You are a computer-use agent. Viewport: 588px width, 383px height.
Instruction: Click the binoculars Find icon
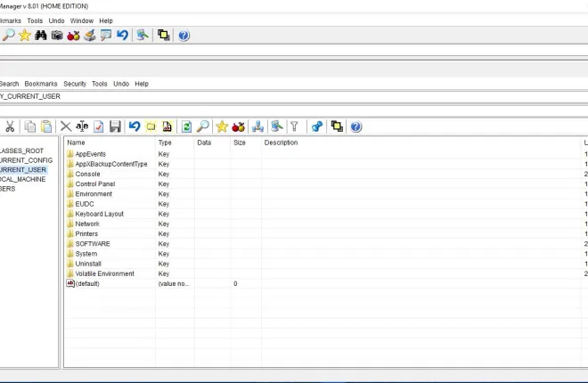[x=41, y=36]
